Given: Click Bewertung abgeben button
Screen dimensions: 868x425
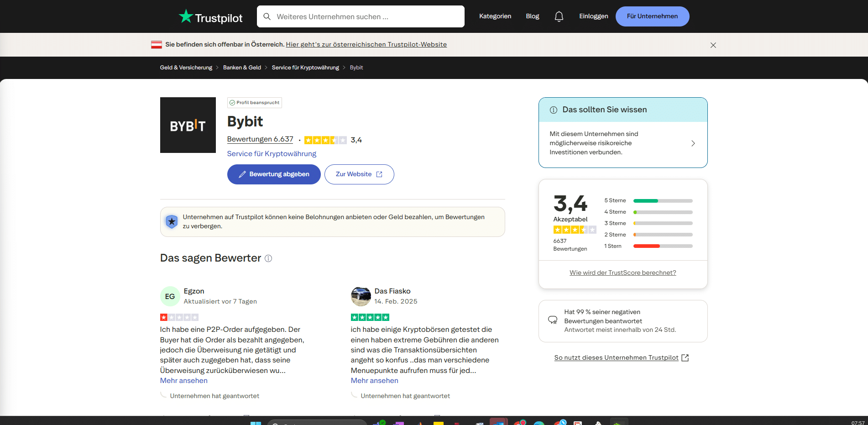Looking at the screenshot, I should [x=274, y=174].
